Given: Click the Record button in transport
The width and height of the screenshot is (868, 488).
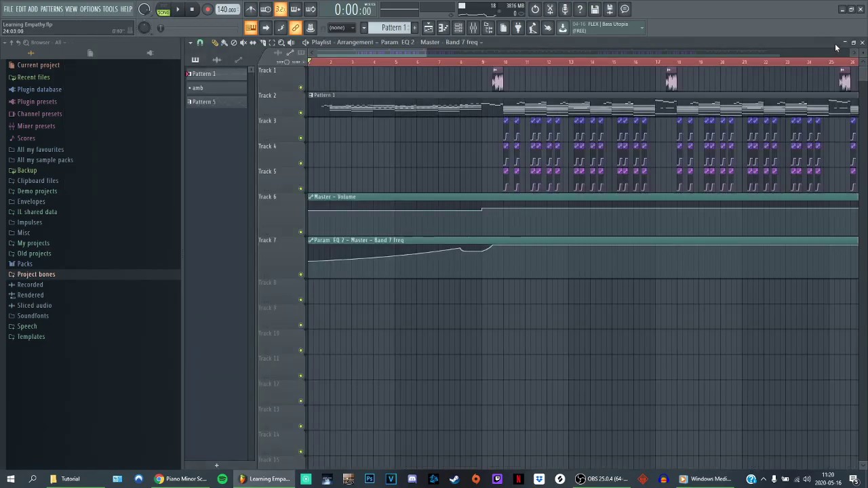Looking at the screenshot, I should [x=208, y=9].
